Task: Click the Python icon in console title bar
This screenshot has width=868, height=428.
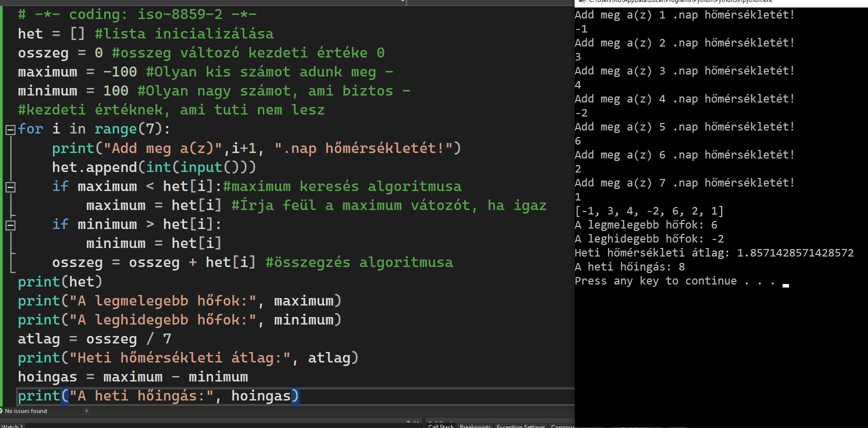Action: (x=582, y=1)
